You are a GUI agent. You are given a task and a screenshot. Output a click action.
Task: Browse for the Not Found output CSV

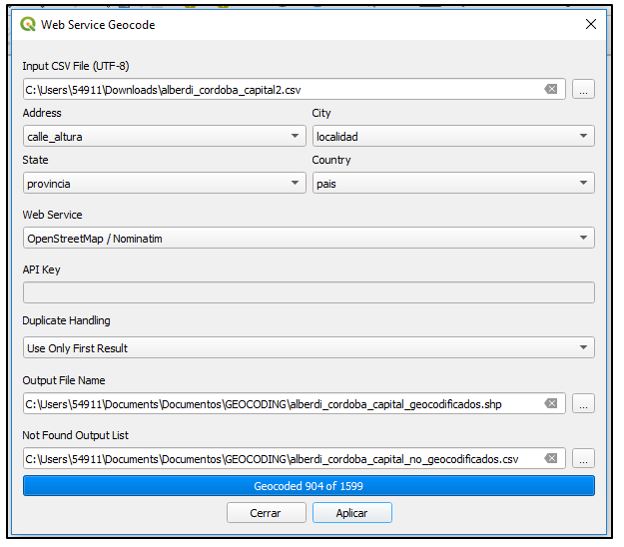(x=583, y=458)
